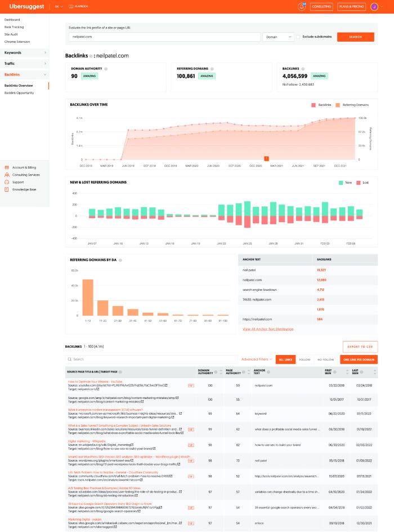Click NF badge on the Wikipedia row
394x532 pixels.
tap(191, 445)
